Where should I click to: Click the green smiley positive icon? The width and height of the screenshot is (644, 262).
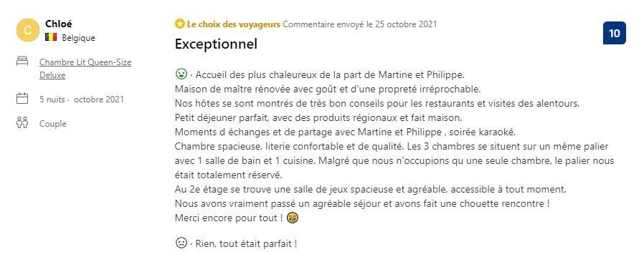181,74
